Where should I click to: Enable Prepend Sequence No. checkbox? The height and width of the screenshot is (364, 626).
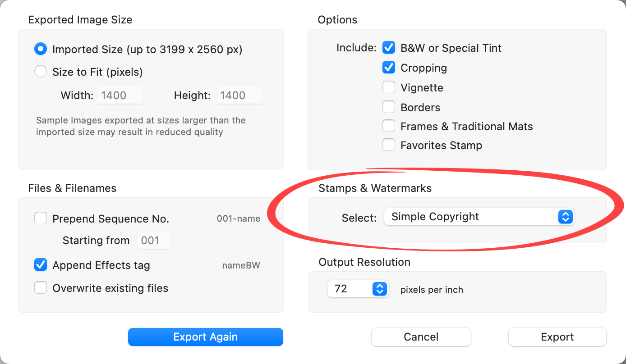coord(41,219)
